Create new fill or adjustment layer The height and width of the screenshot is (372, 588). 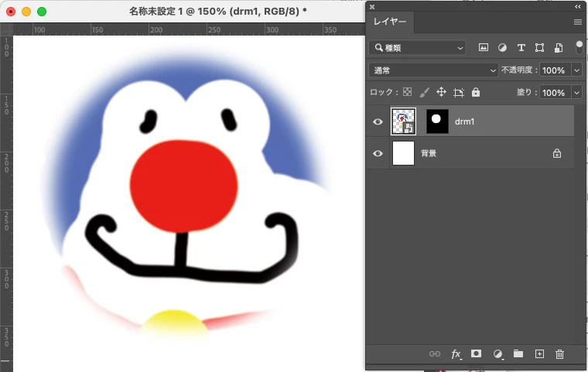click(x=497, y=354)
